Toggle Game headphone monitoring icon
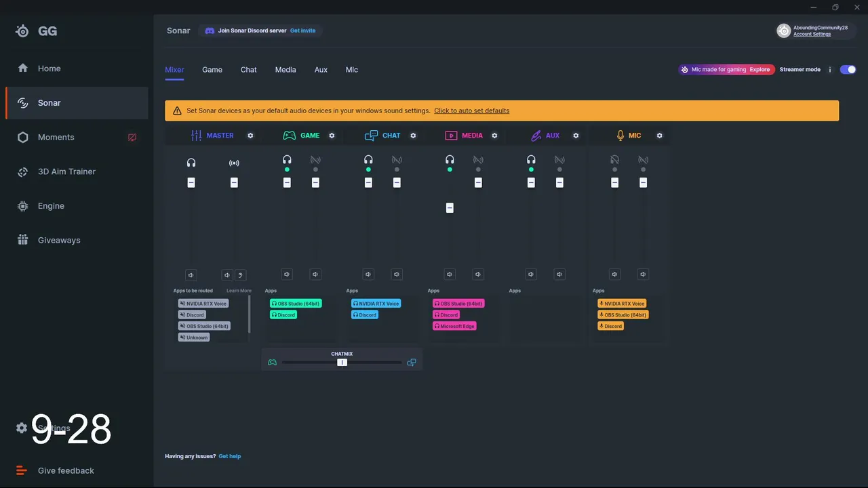This screenshot has width=868, height=488. 287,160
